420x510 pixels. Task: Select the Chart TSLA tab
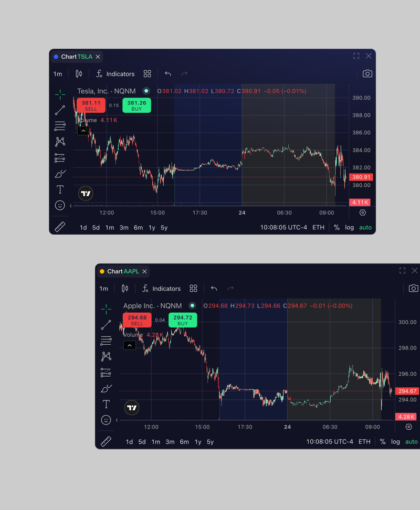point(77,57)
